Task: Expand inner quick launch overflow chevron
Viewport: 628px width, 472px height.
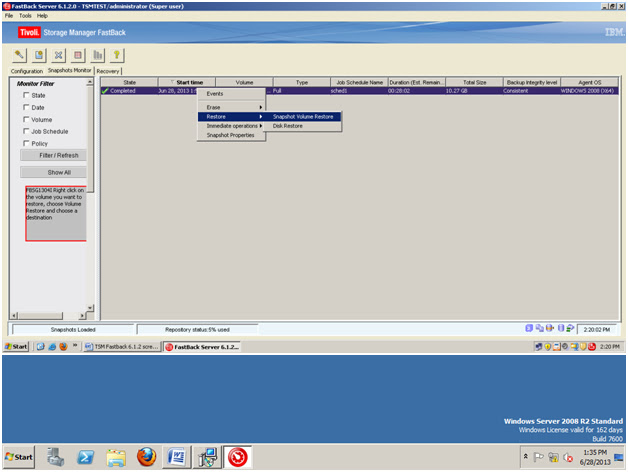Action: click(75, 345)
